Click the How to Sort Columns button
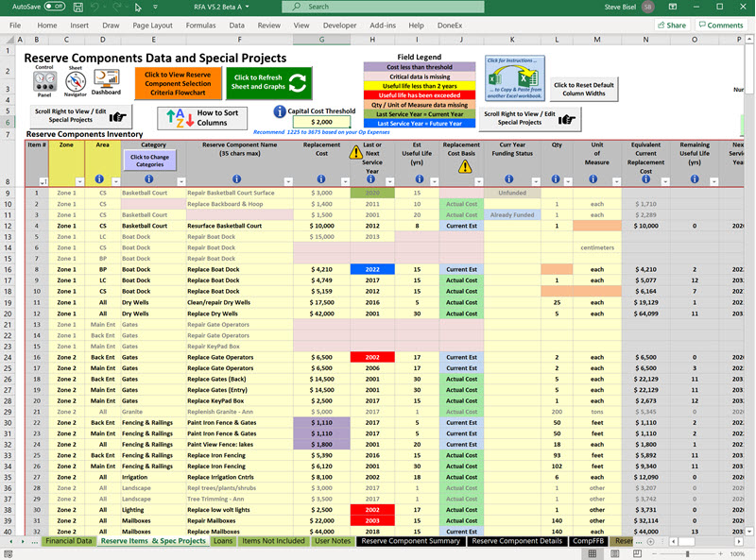Screen dimensions: 756x560 201,117
